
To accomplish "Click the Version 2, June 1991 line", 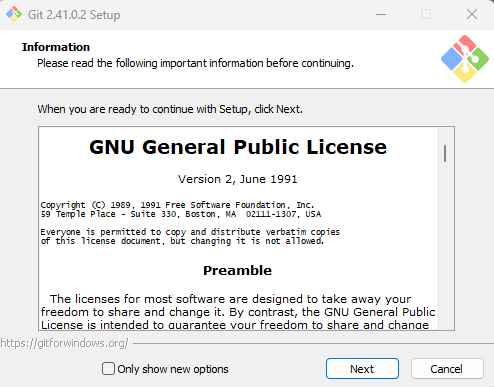I will point(237,179).
